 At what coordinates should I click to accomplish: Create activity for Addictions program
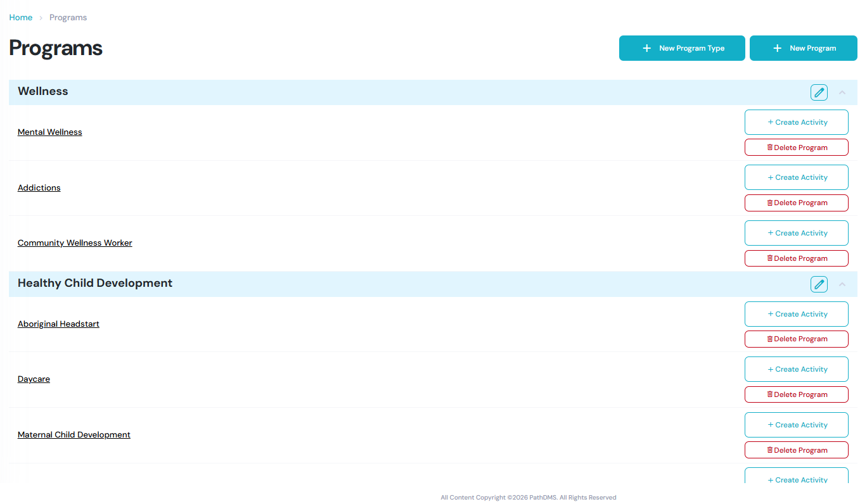796,177
